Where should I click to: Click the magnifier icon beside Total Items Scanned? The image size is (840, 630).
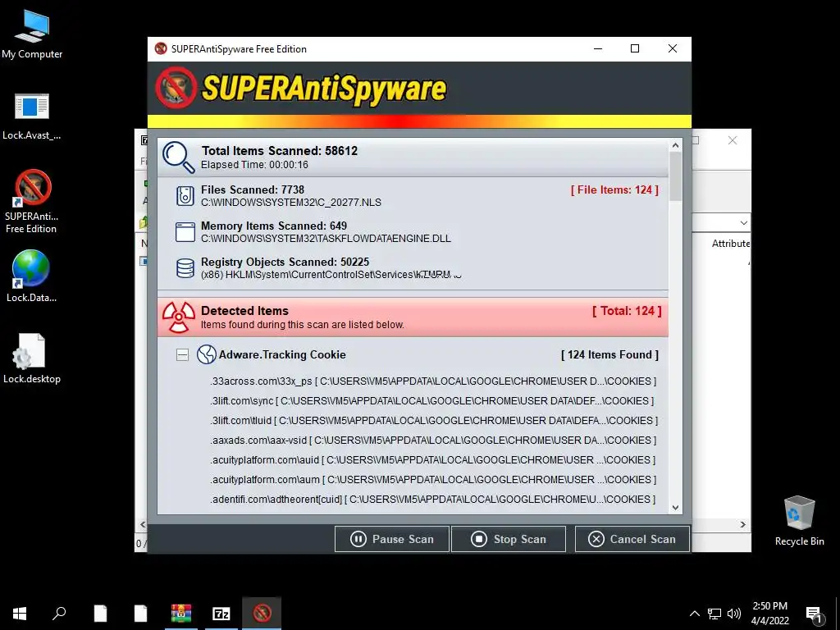pos(178,157)
